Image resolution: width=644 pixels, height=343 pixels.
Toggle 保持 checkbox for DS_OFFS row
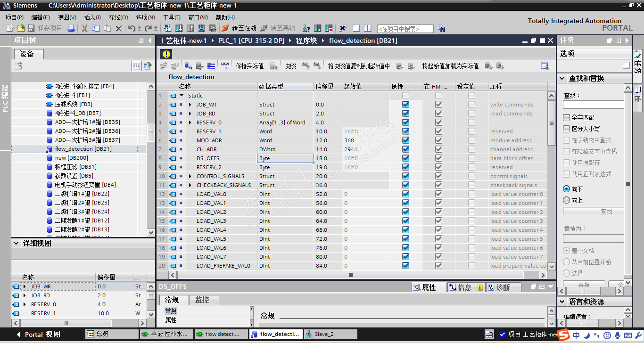(x=405, y=158)
